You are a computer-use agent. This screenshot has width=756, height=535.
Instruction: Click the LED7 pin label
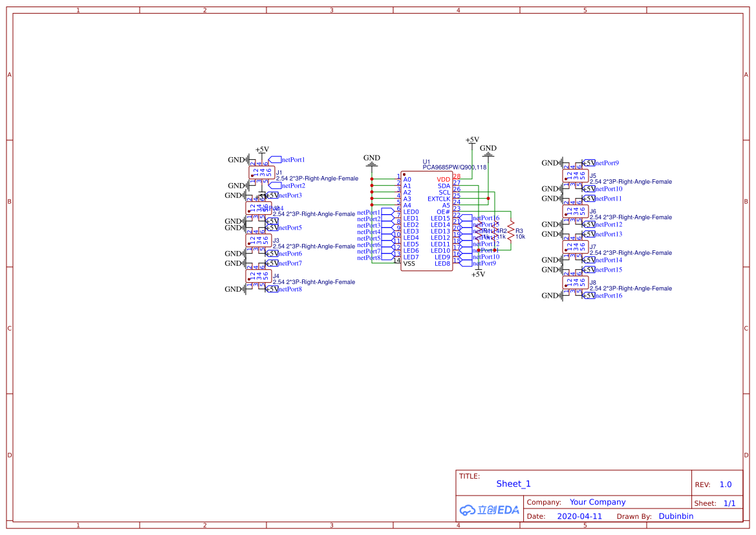[x=411, y=257]
